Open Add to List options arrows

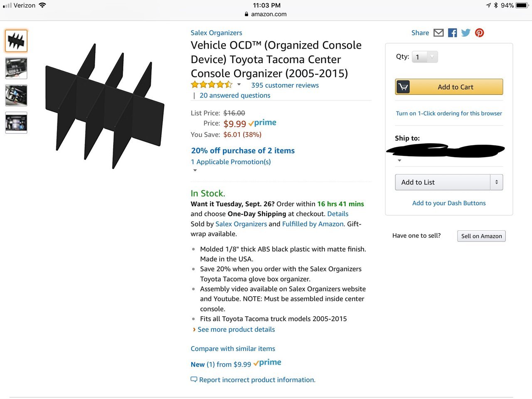tap(497, 182)
